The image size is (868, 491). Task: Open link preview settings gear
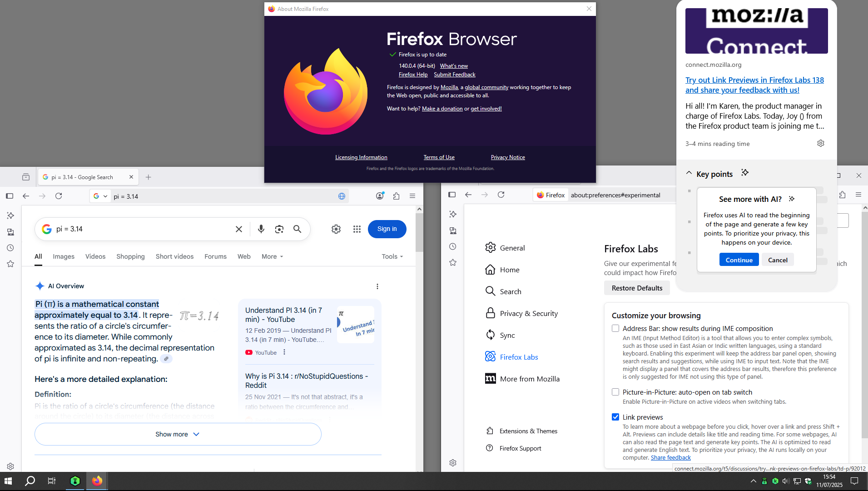point(821,143)
